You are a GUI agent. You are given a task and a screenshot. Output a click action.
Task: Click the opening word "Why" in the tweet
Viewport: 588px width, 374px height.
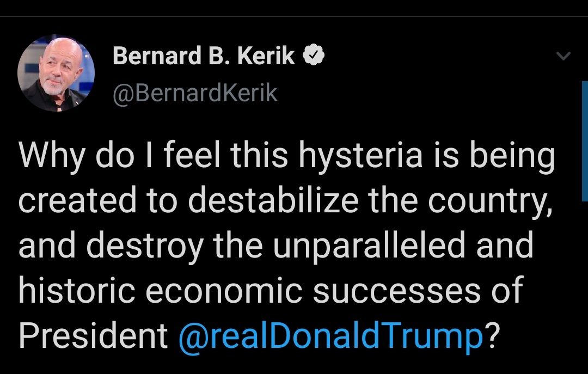45,156
